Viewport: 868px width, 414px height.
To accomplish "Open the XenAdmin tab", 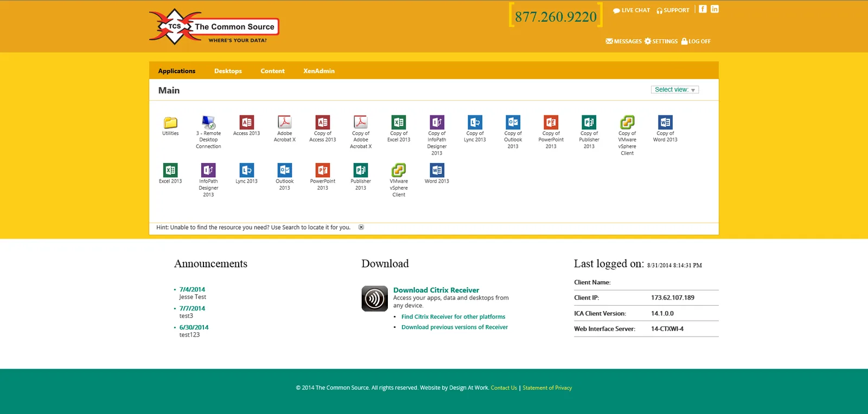I will click(x=319, y=71).
